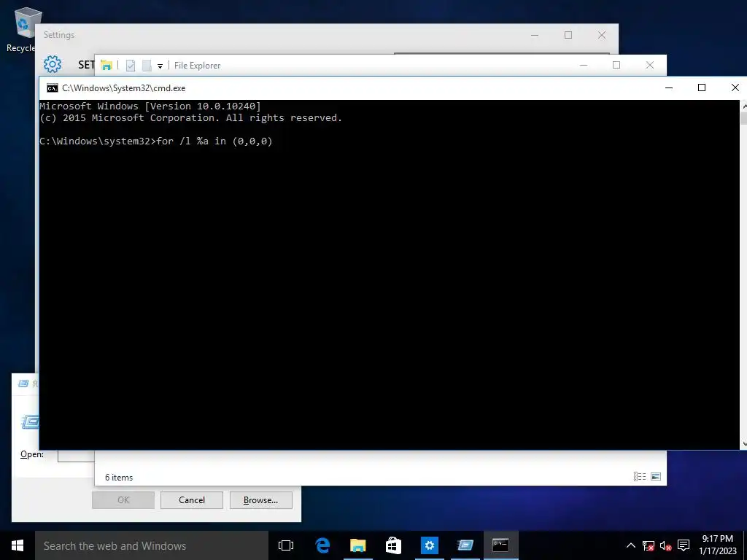Click the Properties quick access icon in File Explorer
This screenshot has width=747, height=560.
coord(130,65)
